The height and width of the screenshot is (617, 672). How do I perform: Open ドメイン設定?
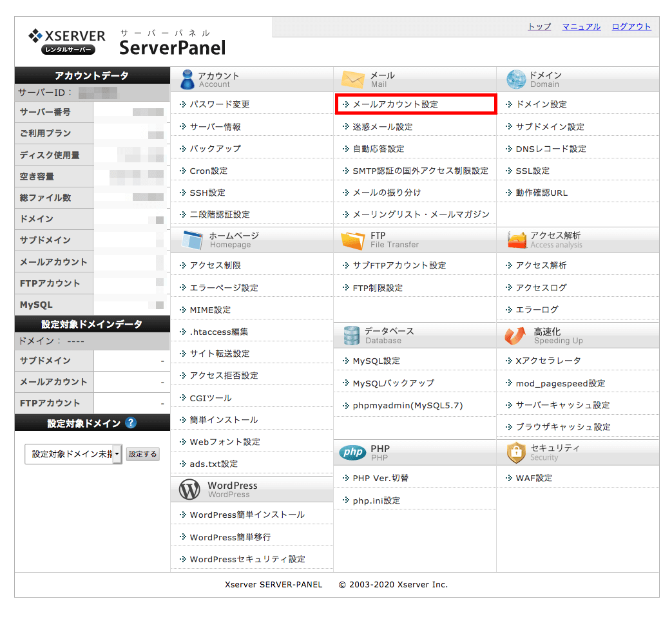pyautogui.click(x=541, y=104)
